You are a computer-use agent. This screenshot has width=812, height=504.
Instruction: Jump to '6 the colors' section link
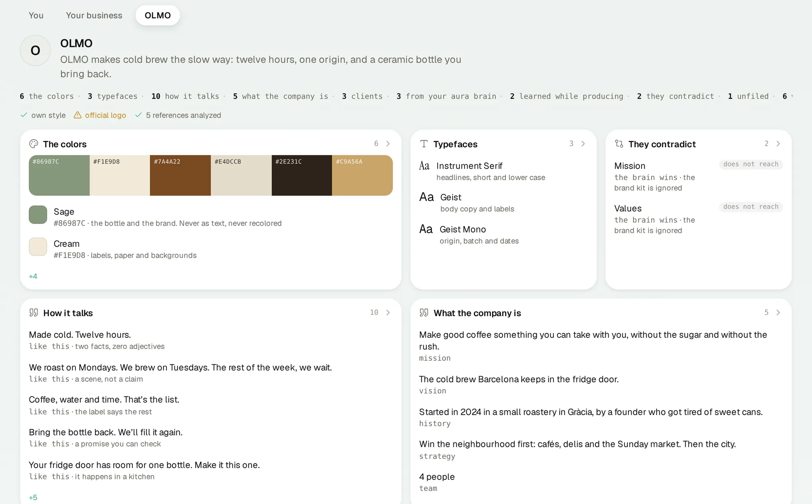pyautogui.click(x=47, y=96)
